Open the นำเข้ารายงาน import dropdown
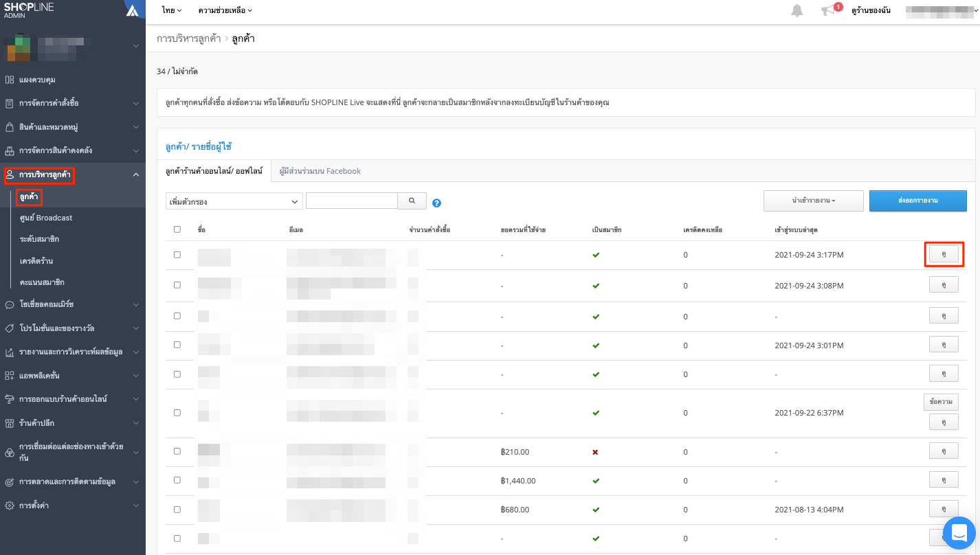Image resolution: width=980 pixels, height=555 pixels. click(814, 201)
